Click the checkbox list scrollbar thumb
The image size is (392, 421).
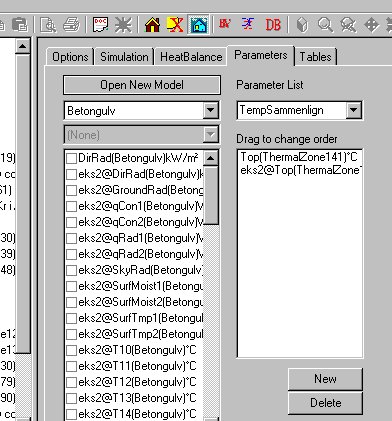pos(211,195)
